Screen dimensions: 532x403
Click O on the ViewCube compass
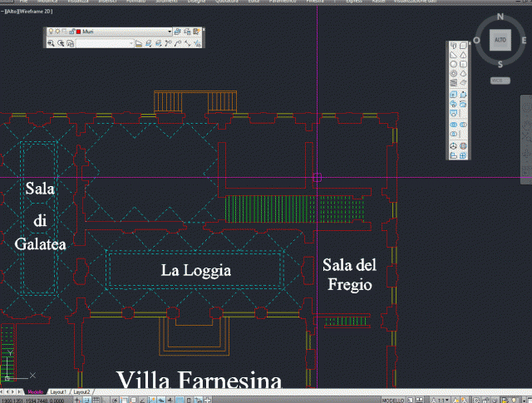click(476, 41)
